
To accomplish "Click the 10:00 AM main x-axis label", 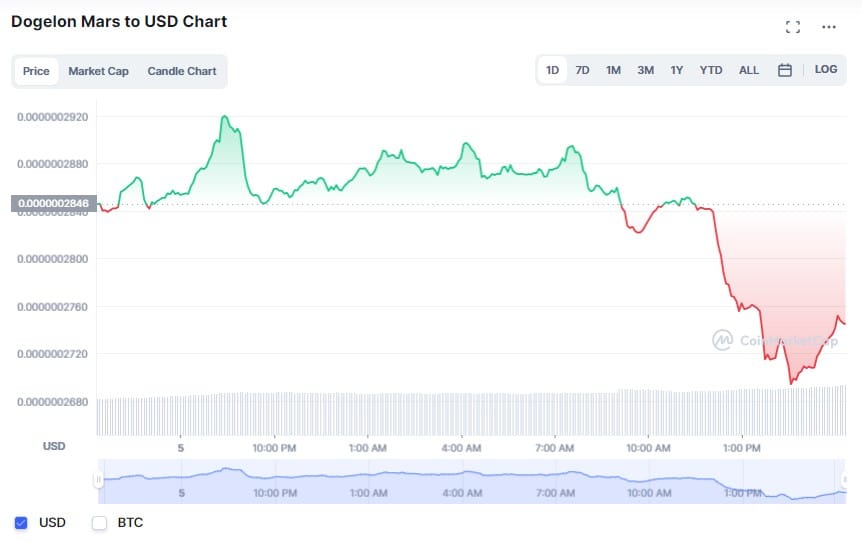I will 648,448.
